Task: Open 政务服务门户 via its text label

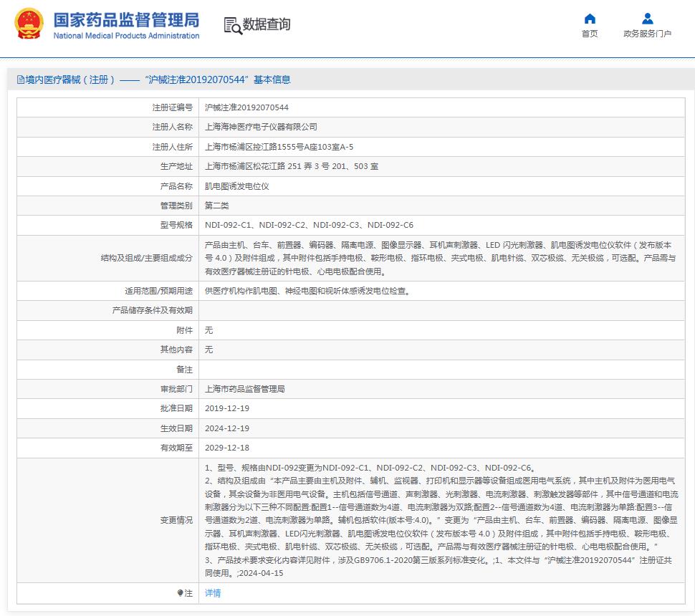Action: click(x=647, y=34)
